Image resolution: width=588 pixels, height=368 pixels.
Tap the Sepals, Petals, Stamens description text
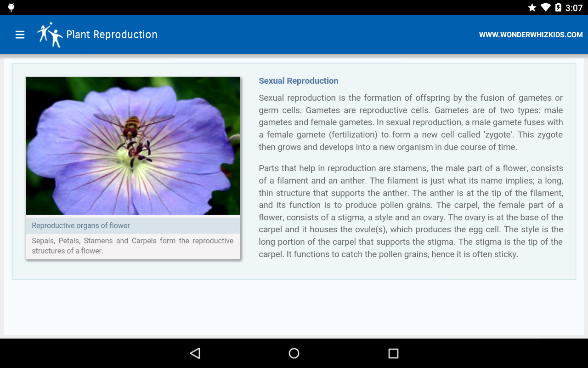point(133,246)
